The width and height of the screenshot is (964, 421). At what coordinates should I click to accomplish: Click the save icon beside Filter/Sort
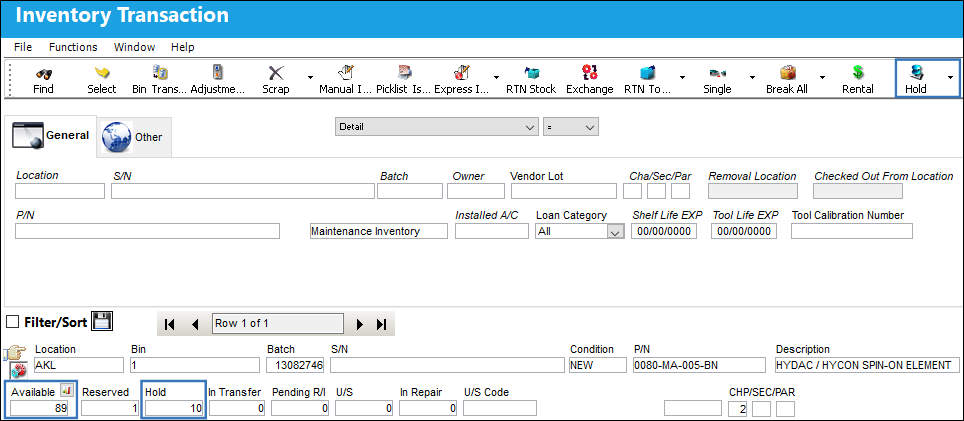(x=101, y=321)
